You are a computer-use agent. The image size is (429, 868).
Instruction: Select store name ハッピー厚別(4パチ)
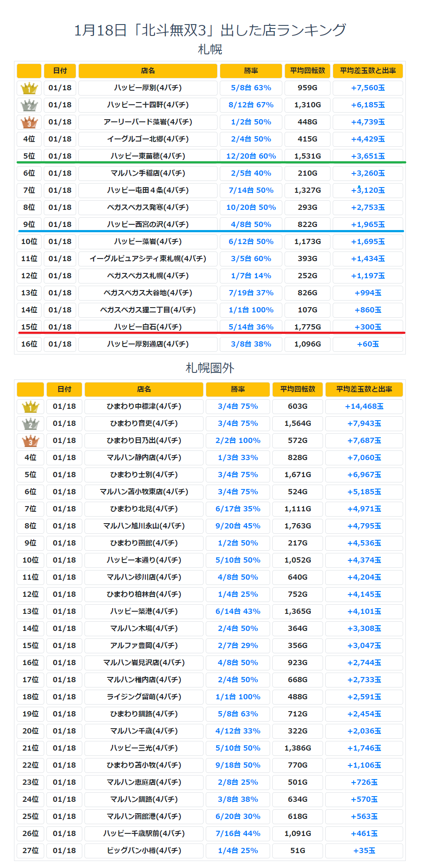[148, 88]
